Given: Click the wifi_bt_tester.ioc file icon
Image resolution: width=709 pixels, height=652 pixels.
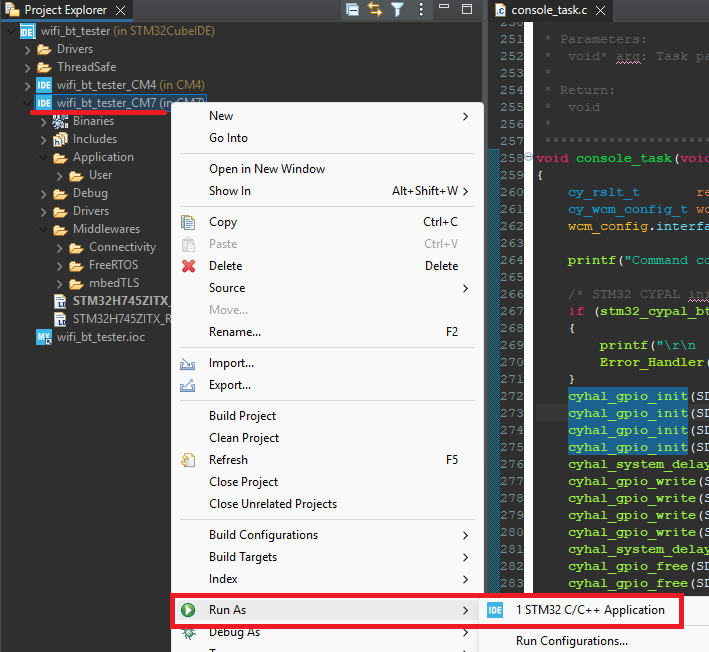Looking at the screenshot, I should click(x=44, y=337).
